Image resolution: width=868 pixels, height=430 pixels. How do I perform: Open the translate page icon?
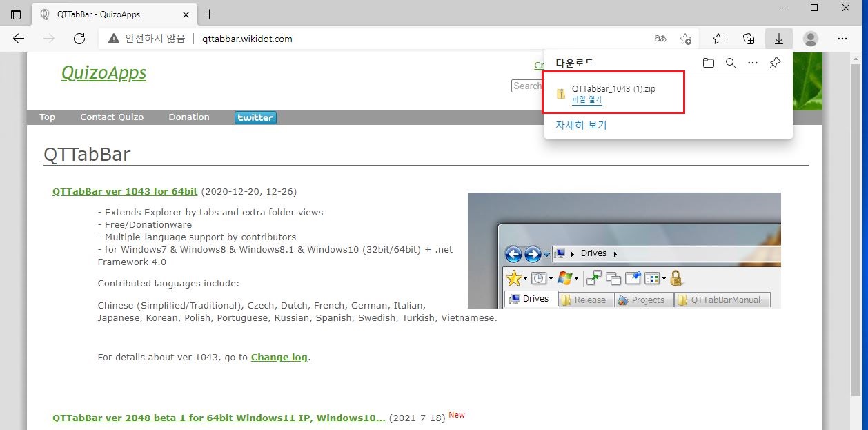point(660,39)
